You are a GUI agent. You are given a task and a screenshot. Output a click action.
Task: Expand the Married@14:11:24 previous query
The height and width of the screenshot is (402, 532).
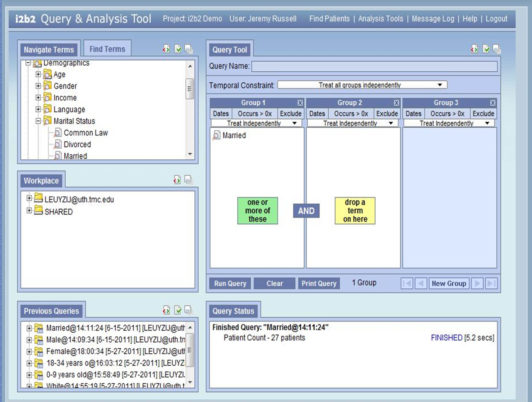29,328
